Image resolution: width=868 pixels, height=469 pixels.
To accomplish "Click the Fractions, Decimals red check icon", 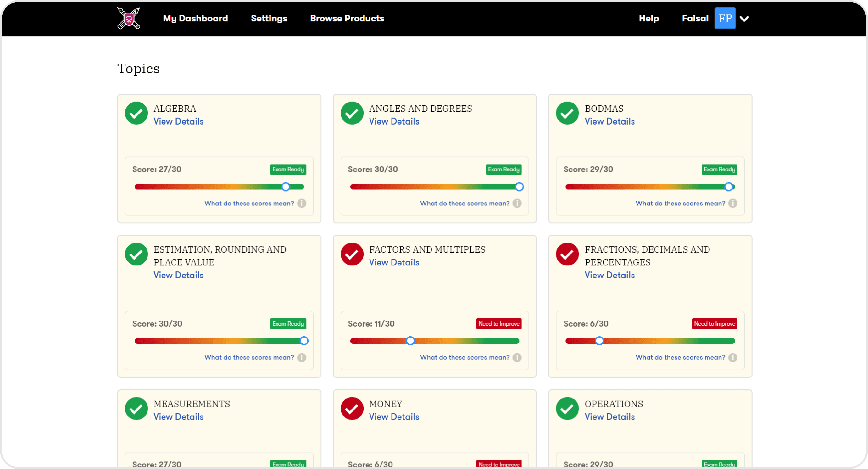I will coord(567,254).
